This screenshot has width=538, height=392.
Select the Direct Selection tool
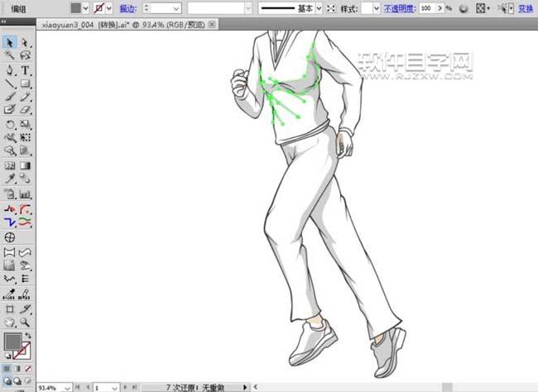pos(25,42)
